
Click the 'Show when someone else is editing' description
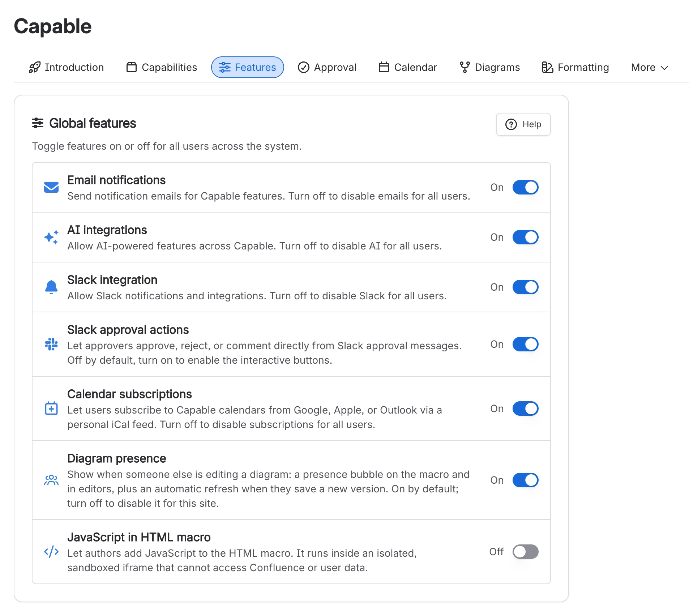tap(268, 489)
